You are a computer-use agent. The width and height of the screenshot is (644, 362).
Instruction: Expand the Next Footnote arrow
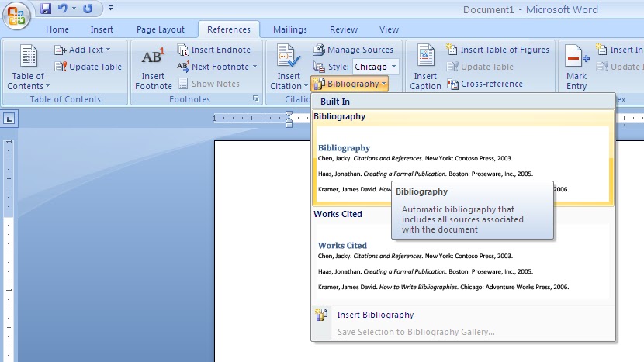pos(255,67)
